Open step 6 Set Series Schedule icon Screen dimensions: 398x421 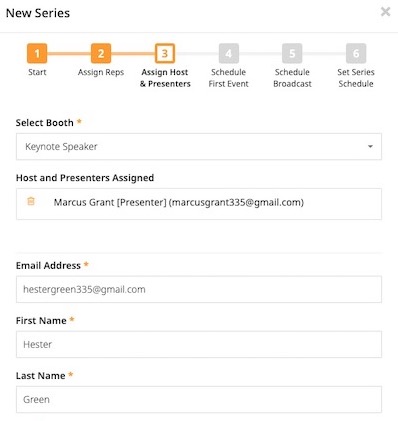pos(356,53)
